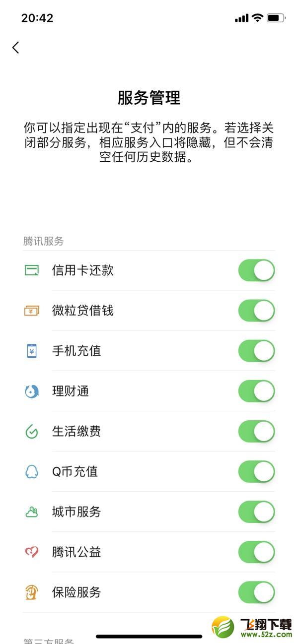
Task: Turn off the Q币充值 switch
Action: [x=256, y=472]
